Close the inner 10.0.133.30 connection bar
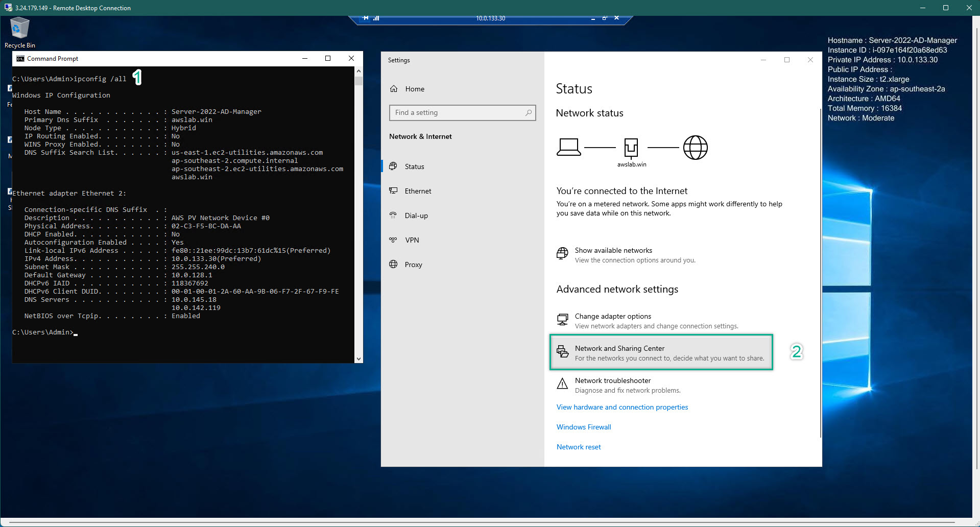Viewport: 980px width, 527px height. point(616,18)
